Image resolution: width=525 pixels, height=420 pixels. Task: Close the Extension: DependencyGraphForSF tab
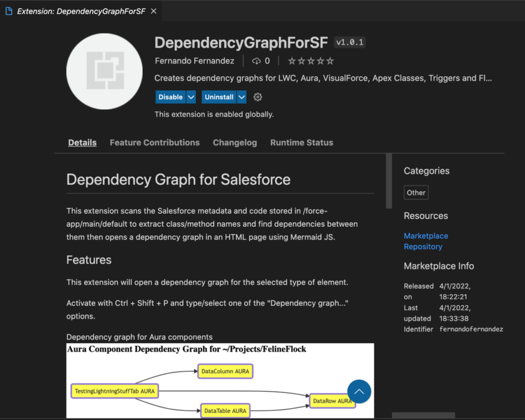[154, 11]
